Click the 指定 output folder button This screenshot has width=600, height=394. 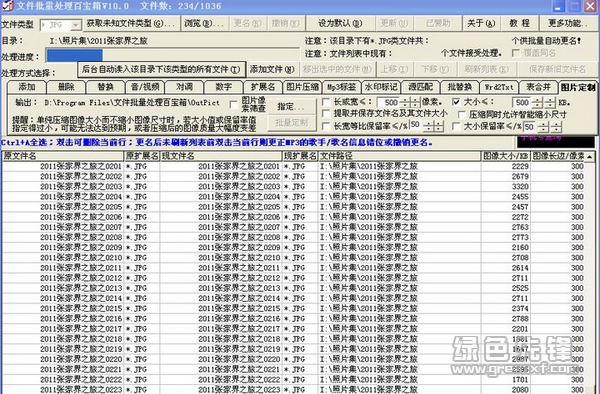click(x=291, y=106)
